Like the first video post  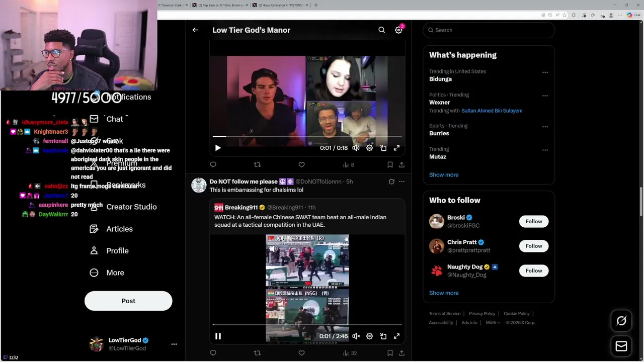click(301, 164)
